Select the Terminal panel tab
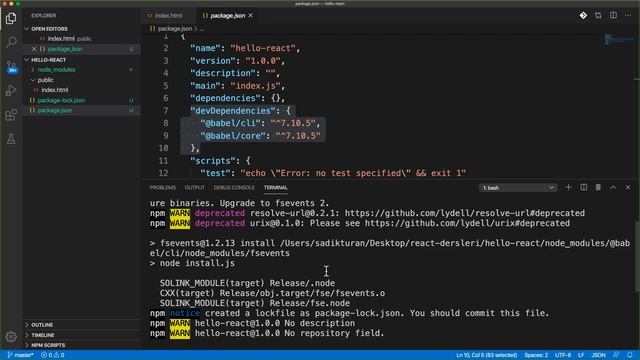Image resolution: width=640 pixels, height=360 pixels. tap(276, 187)
